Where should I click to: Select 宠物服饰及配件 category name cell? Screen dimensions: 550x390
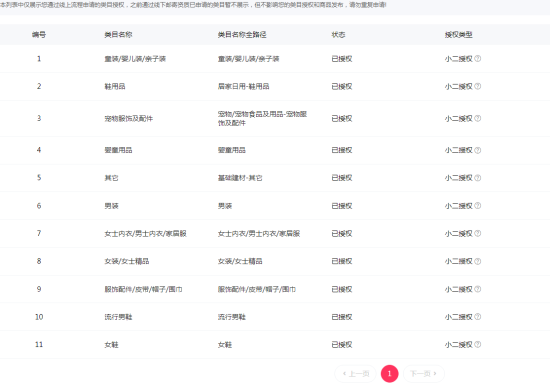[x=129, y=119]
